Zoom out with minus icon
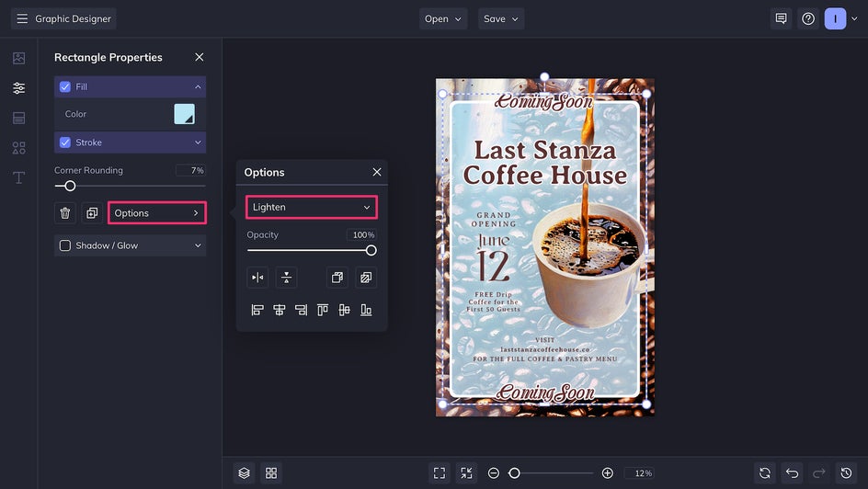The width and height of the screenshot is (868, 489). (x=494, y=473)
